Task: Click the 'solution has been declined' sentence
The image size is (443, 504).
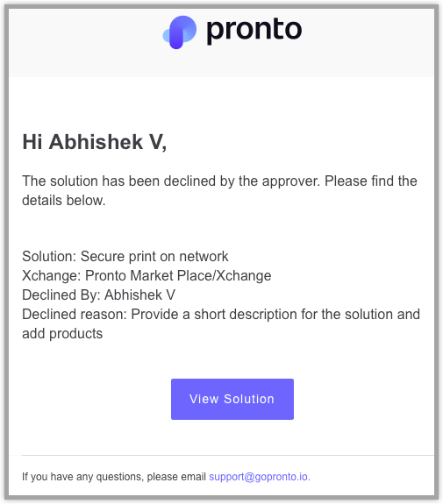Action: [x=219, y=181]
